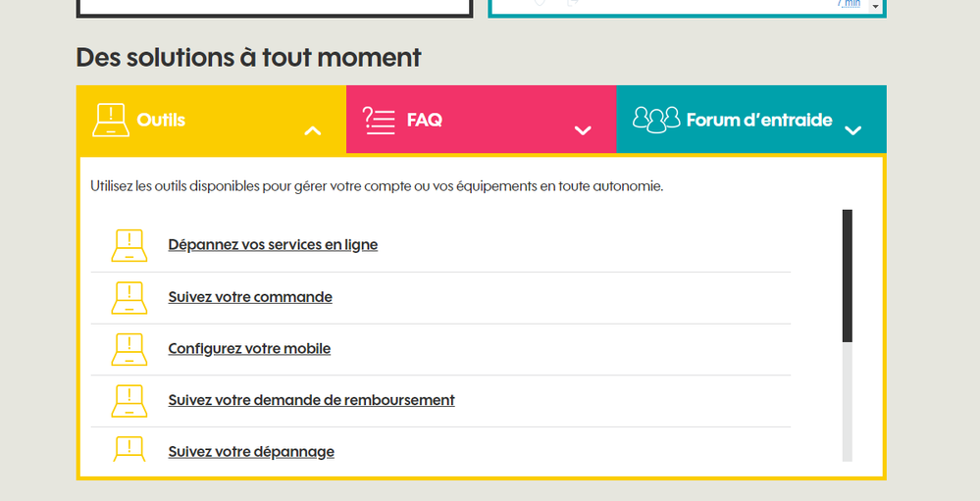Screen dimensions: 980x501
Task: Open Suivez votre demande de remboursement link
Action: click(311, 400)
